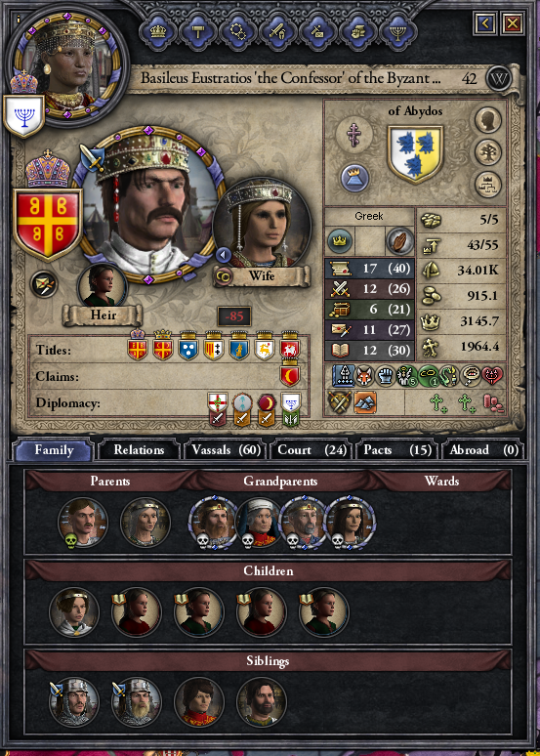This screenshot has height=756, width=540.
Task: Open the sword military tab icon
Action: pyautogui.click(x=277, y=31)
